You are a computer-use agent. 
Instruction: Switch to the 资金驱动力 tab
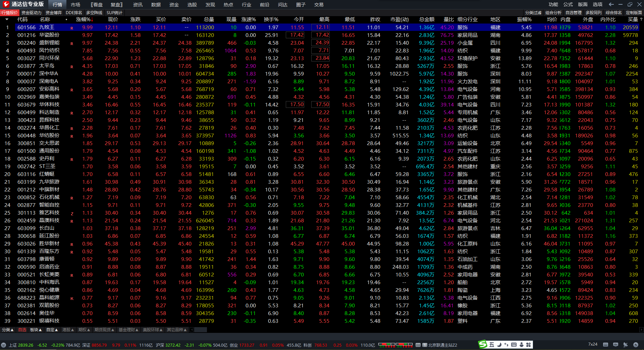click(32, 13)
